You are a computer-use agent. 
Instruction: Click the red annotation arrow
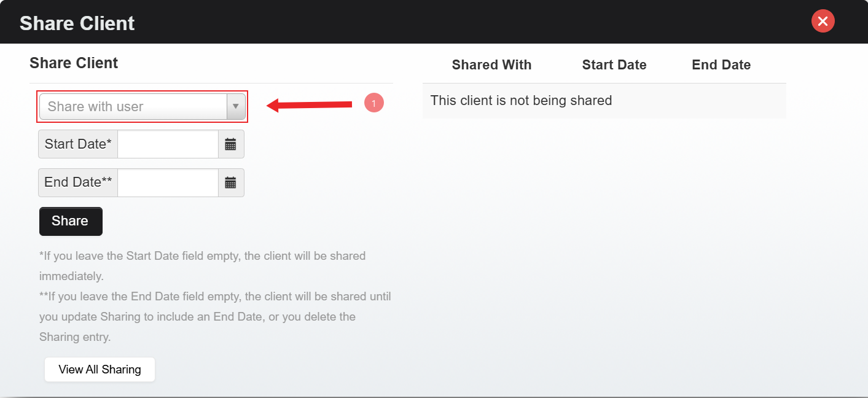point(310,106)
